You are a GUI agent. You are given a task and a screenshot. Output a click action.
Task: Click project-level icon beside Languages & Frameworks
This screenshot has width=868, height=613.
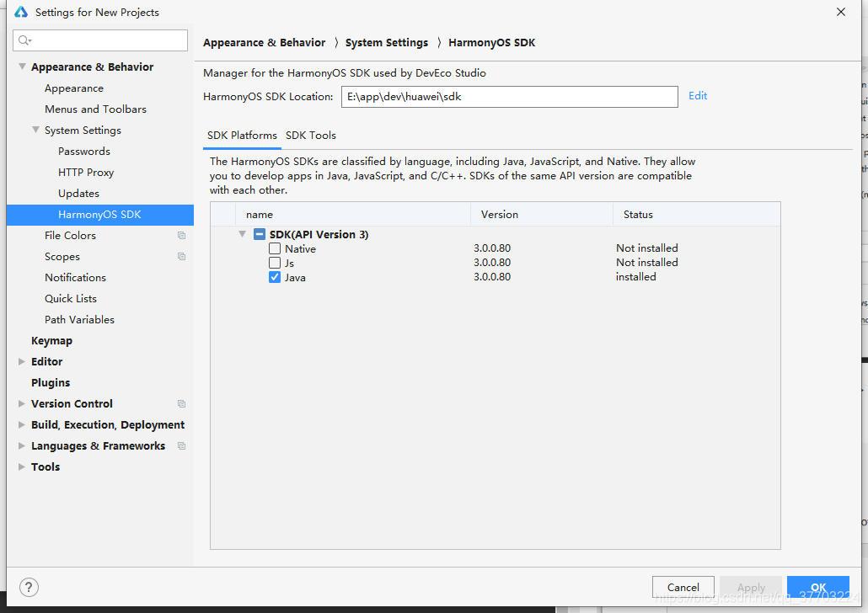(181, 446)
